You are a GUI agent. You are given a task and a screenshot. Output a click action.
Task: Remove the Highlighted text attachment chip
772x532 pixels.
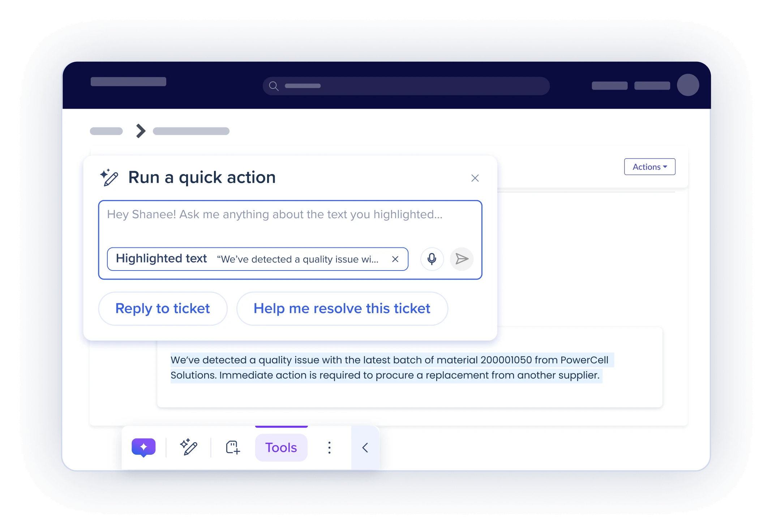pyautogui.click(x=395, y=259)
